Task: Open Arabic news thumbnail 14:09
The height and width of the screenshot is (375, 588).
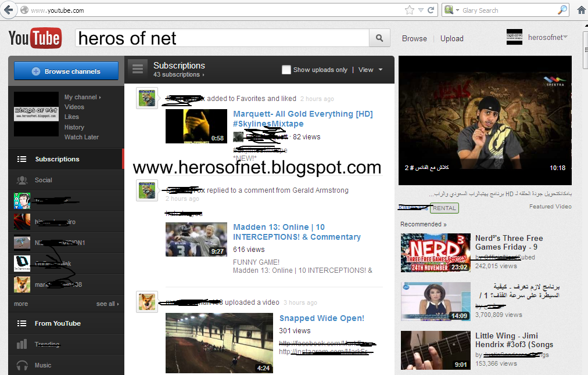Action: pos(435,302)
